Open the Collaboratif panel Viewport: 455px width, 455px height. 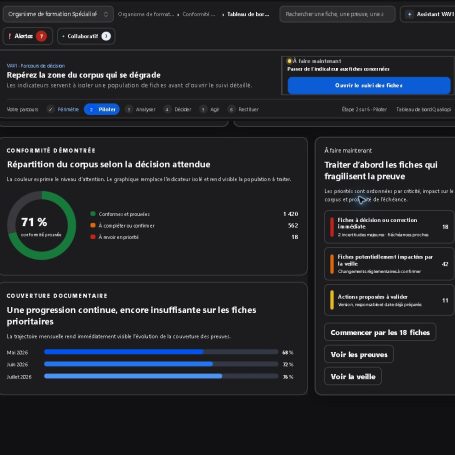[x=86, y=36]
